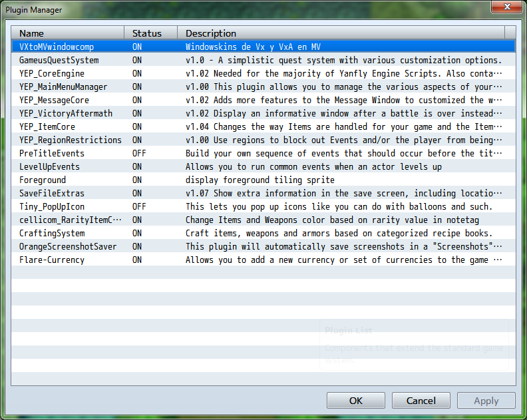
Task: Click description 'Windowskins de Vx y VxA en MV'
Action: click(253, 47)
